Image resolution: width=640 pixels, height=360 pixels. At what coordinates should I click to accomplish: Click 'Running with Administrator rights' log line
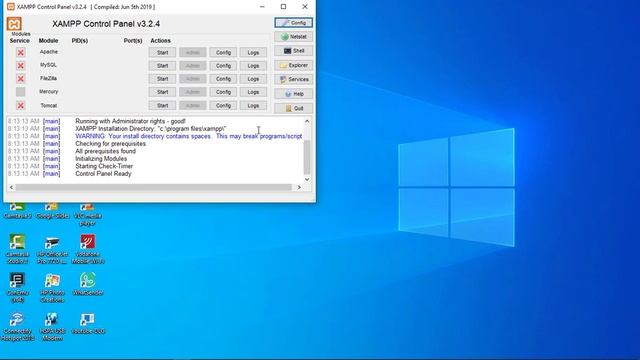click(130, 121)
